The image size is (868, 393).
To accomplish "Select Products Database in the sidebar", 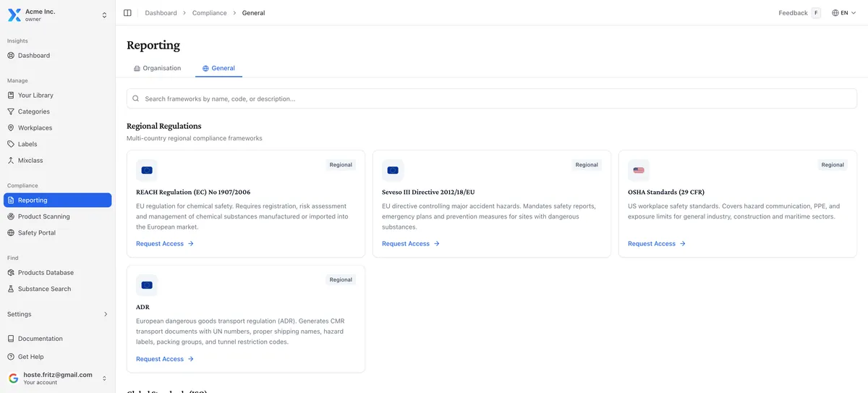I will pyautogui.click(x=58, y=273).
